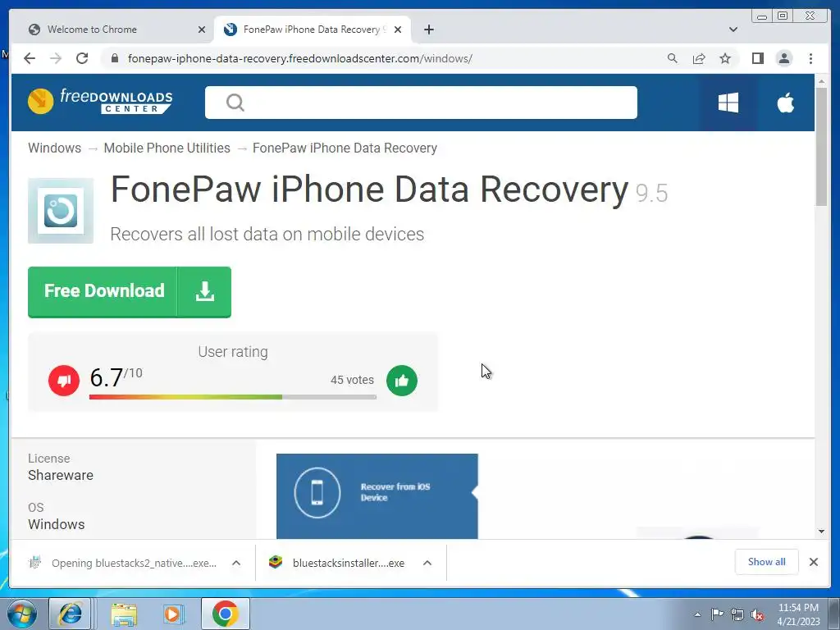
Task: Show hidden system tray icons
Action: coord(697,614)
